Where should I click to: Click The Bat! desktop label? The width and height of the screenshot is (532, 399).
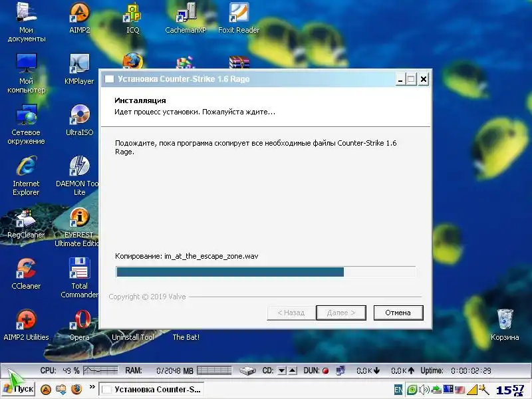click(186, 337)
